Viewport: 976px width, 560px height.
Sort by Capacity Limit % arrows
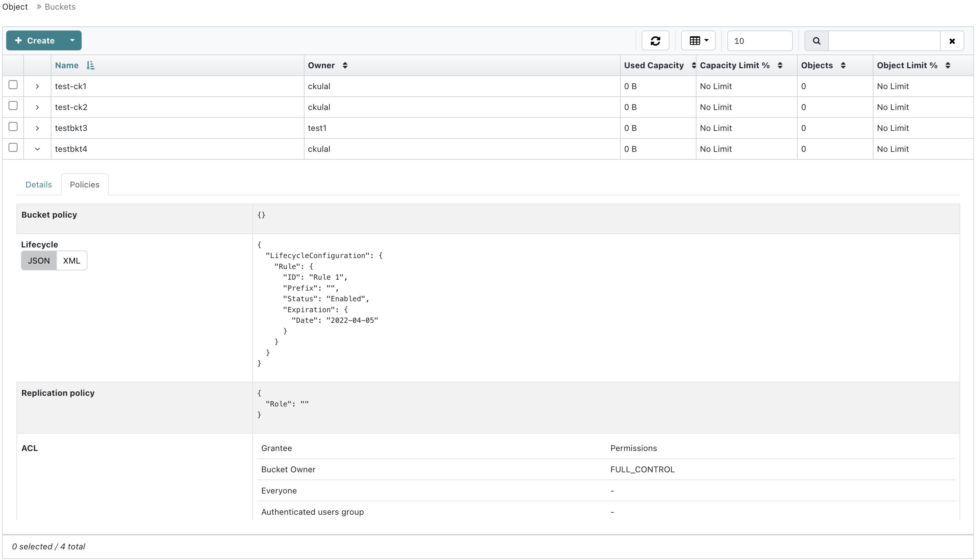tap(780, 65)
